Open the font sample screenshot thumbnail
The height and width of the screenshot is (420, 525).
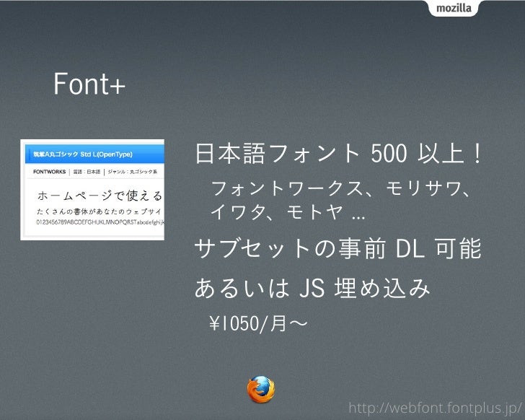click(92, 190)
